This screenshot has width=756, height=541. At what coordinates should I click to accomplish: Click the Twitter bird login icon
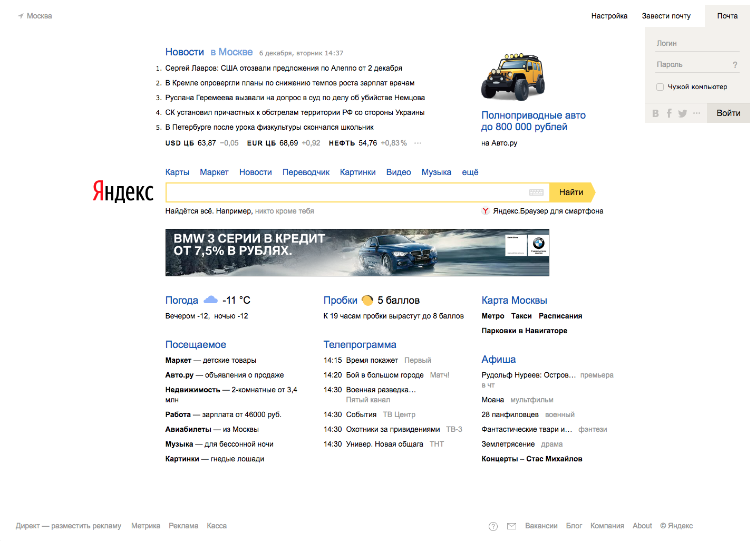tap(683, 113)
